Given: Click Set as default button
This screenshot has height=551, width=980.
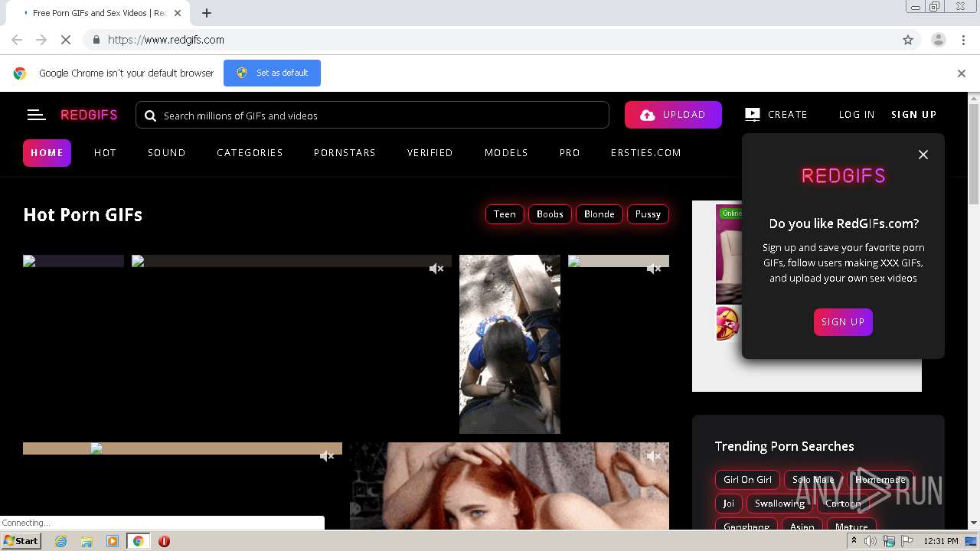Looking at the screenshot, I should coord(272,73).
